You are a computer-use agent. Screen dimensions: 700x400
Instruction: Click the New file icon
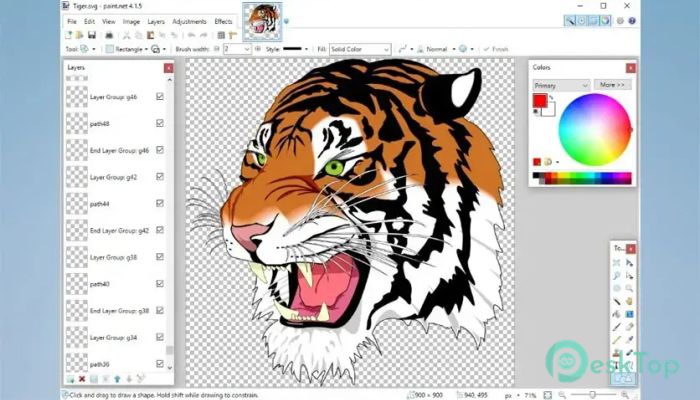pos(68,35)
